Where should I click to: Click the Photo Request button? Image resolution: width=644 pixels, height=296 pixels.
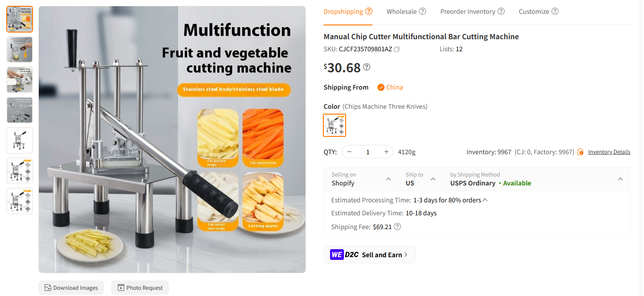140,288
